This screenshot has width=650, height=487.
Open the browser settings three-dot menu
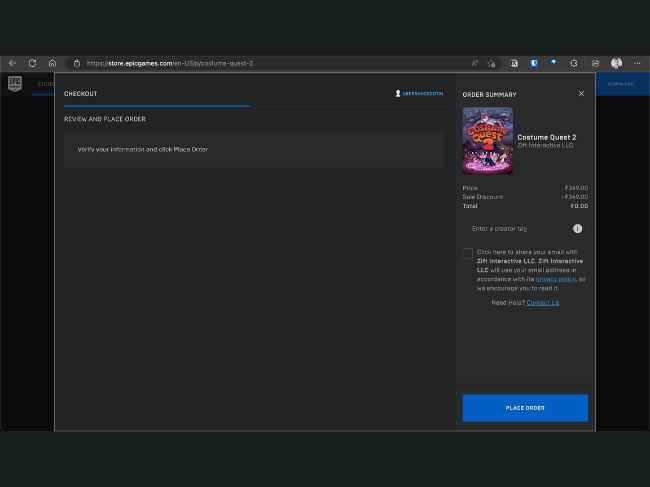pyautogui.click(x=637, y=63)
